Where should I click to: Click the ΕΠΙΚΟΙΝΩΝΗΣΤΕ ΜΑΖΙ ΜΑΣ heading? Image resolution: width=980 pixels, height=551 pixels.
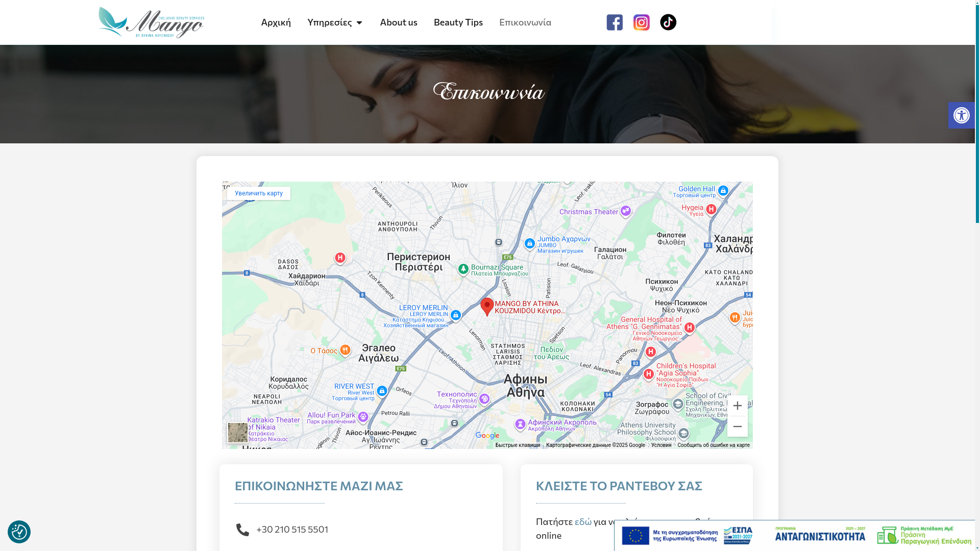(319, 486)
